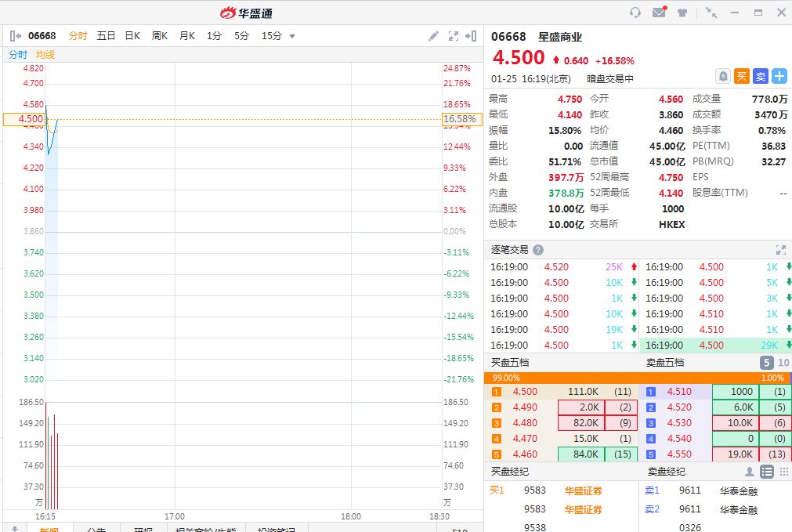Expand the chart to fullscreen
The height and width of the screenshot is (532, 792).
pos(453,36)
